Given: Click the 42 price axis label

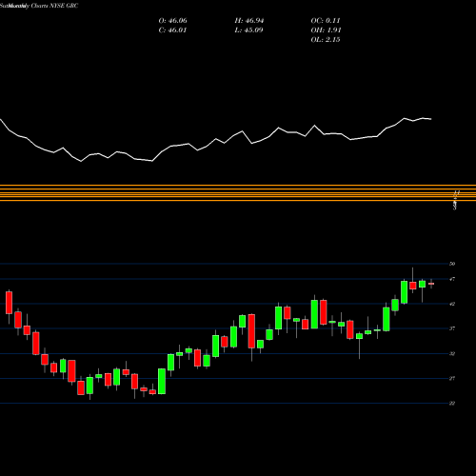Looking at the screenshot, I should click(x=452, y=304).
